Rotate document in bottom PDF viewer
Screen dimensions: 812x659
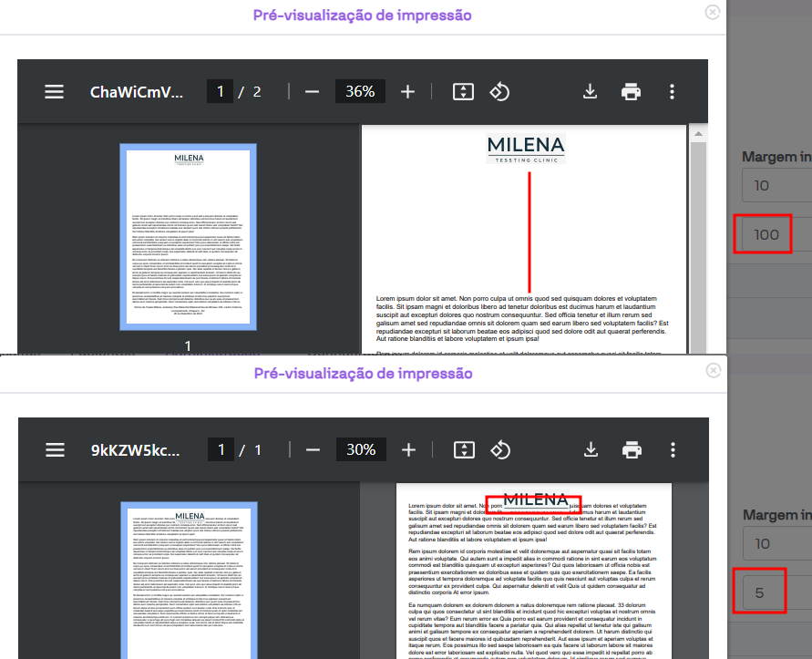pos(499,450)
